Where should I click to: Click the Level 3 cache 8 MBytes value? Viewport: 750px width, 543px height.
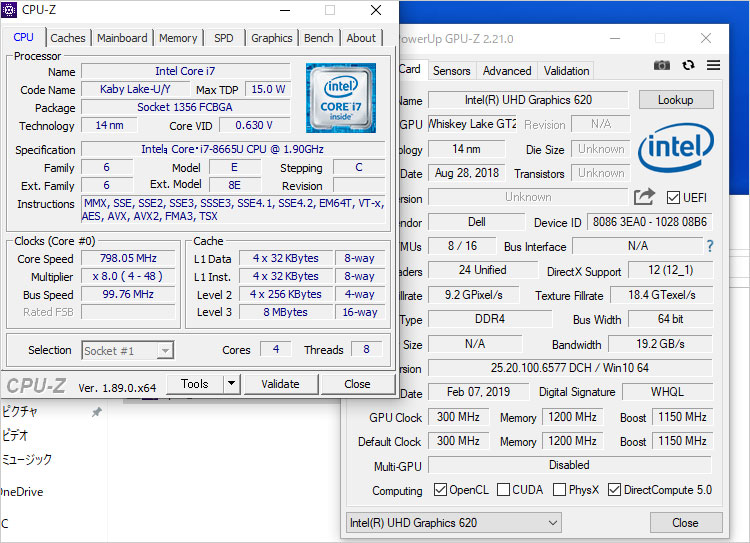pos(286,312)
